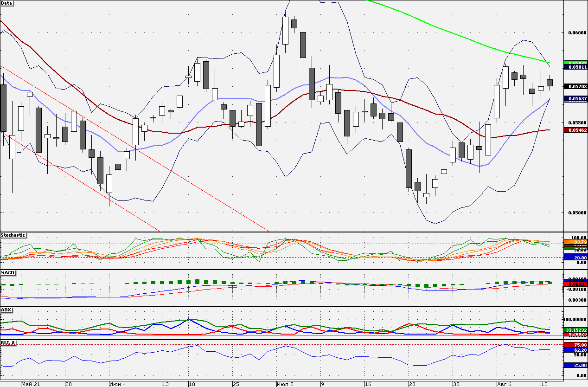Image resolution: width=588 pixels, height=387 pixels.
Task: Click the blue 20.00 Stochastic level tag
Action: click(x=575, y=258)
